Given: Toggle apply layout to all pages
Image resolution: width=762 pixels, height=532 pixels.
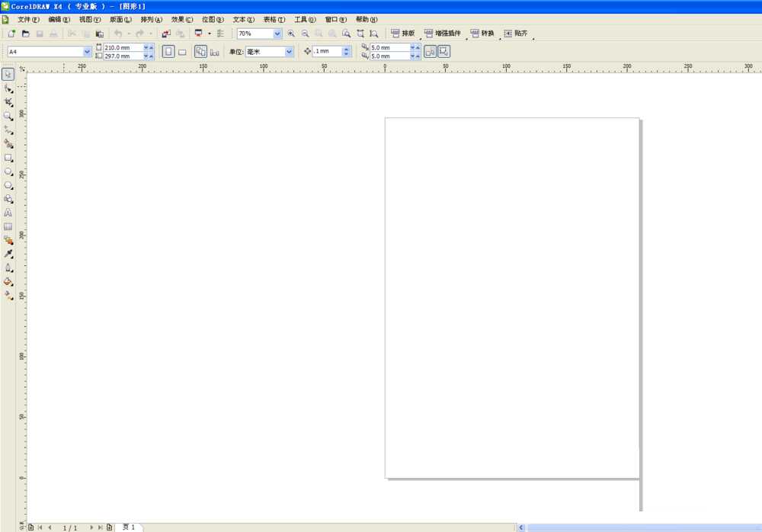Looking at the screenshot, I should (x=200, y=52).
